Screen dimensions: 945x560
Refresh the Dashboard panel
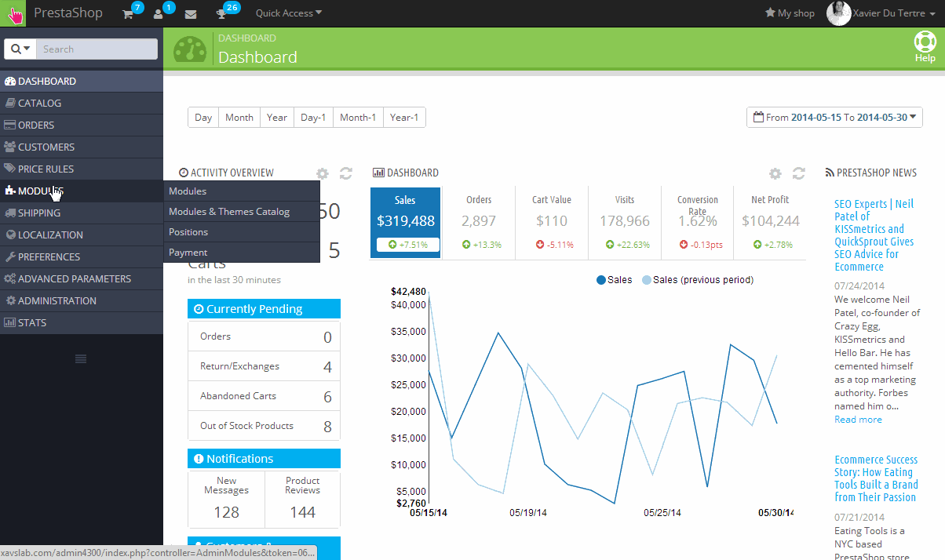(x=799, y=173)
